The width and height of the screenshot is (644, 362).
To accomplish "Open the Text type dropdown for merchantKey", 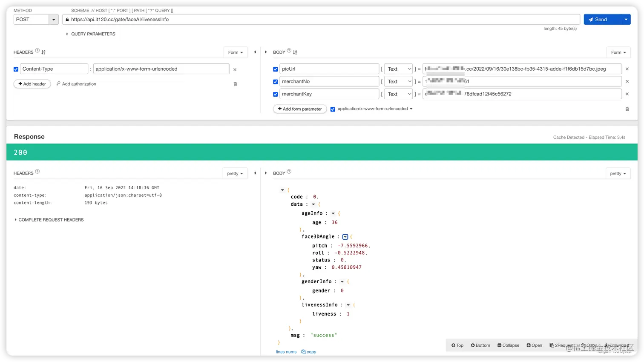I will [399, 94].
